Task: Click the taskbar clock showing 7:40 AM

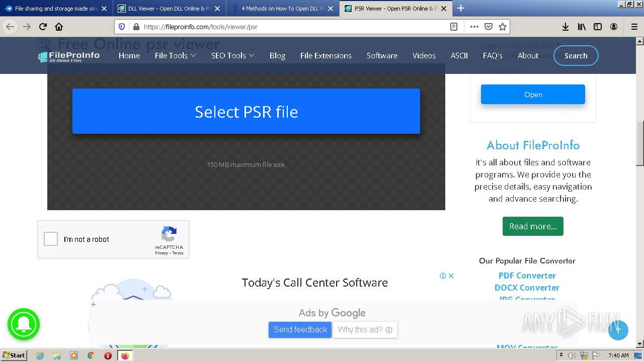Action: (x=618, y=355)
